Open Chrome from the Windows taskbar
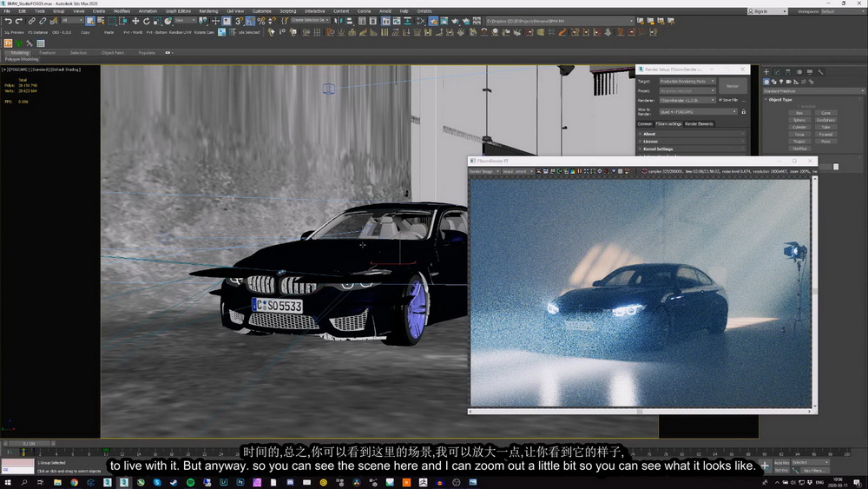868x489 pixels. tap(74, 482)
